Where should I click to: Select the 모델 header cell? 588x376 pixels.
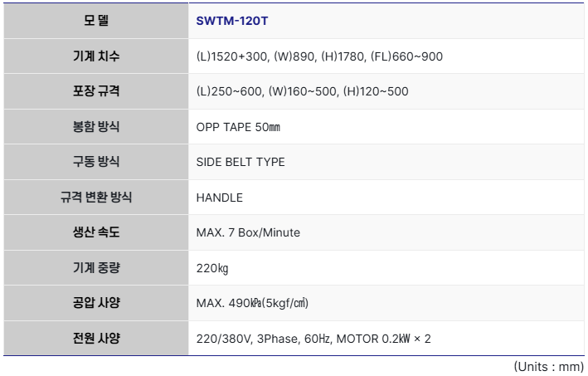(96, 22)
